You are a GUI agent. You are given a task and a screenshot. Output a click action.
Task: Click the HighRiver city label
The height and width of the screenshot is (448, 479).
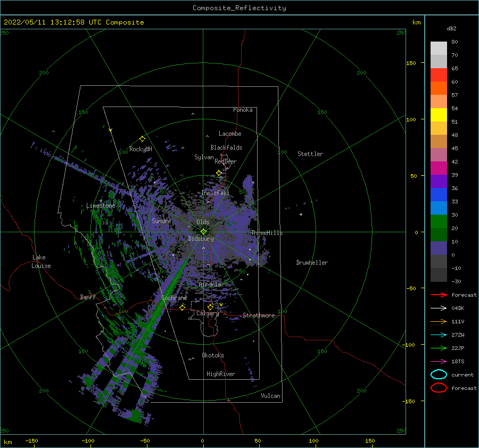(x=221, y=374)
